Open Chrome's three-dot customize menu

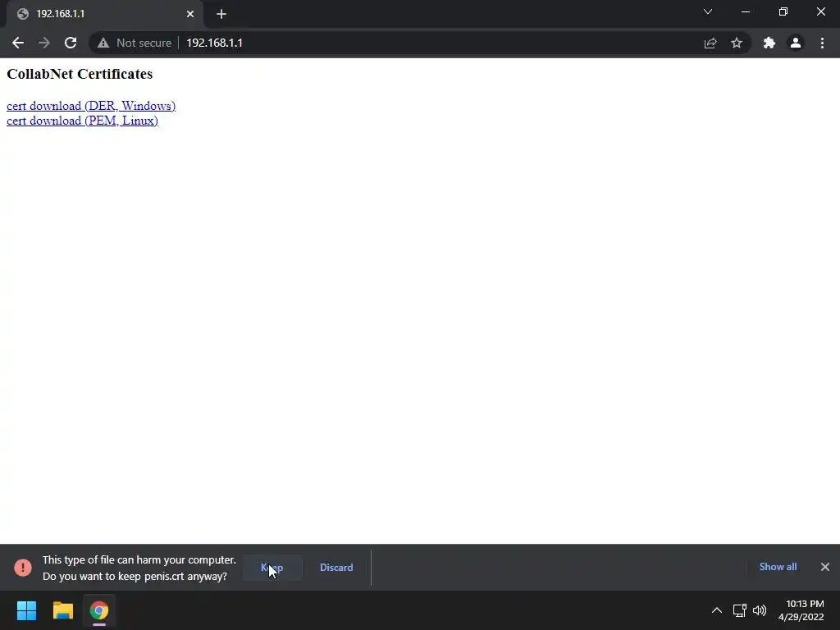pos(822,43)
